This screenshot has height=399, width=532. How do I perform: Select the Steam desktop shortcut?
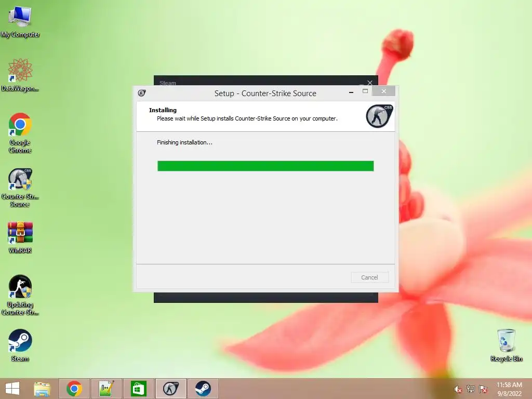click(20, 345)
